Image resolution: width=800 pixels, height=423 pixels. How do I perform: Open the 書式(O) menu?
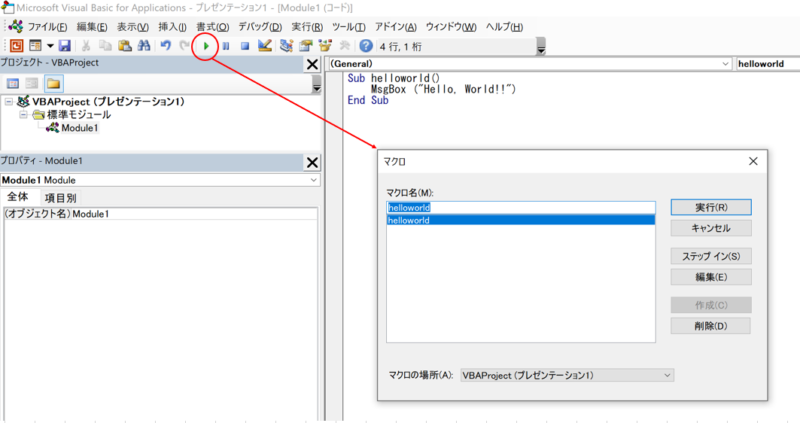click(213, 27)
